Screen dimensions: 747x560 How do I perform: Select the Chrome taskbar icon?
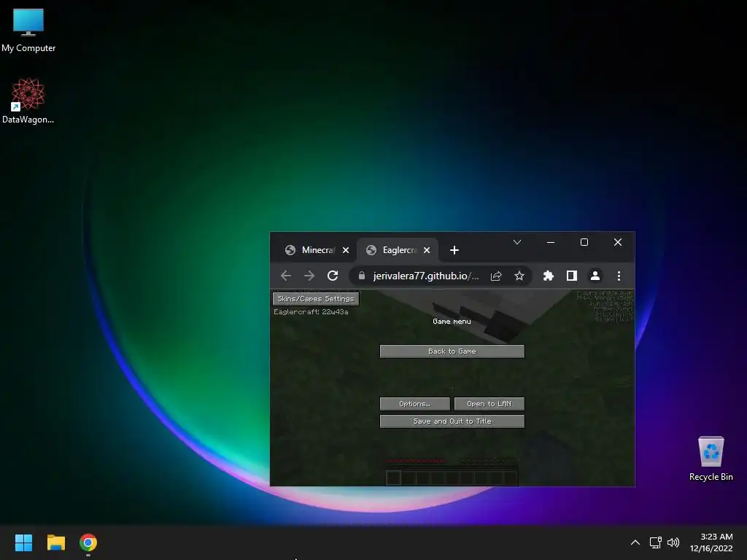tap(88, 542)
